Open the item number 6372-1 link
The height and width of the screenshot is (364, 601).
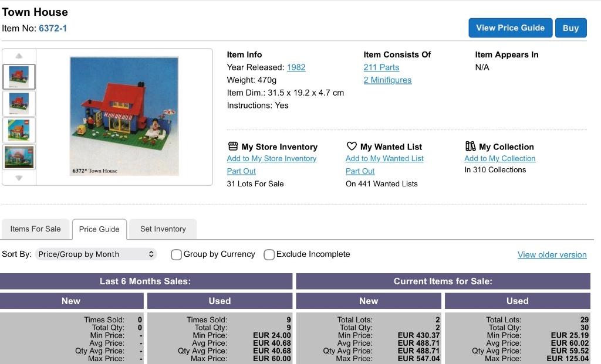(52, 28)
